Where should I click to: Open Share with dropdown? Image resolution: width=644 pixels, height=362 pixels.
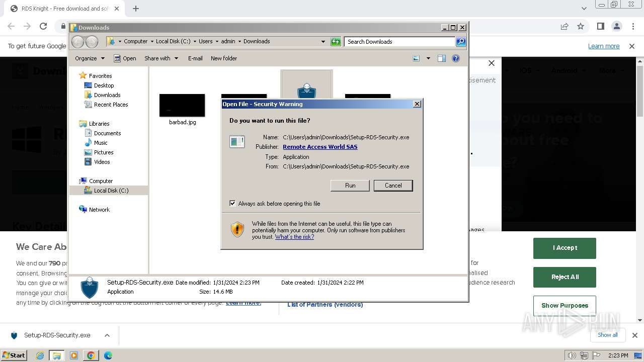[161, 58]
